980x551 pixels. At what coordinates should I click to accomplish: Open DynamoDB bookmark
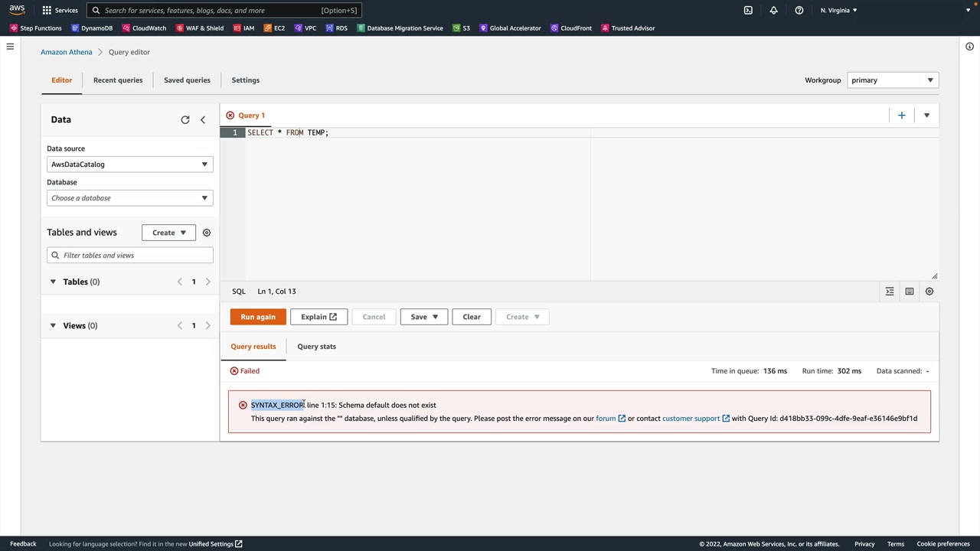[x=92, y=28]
